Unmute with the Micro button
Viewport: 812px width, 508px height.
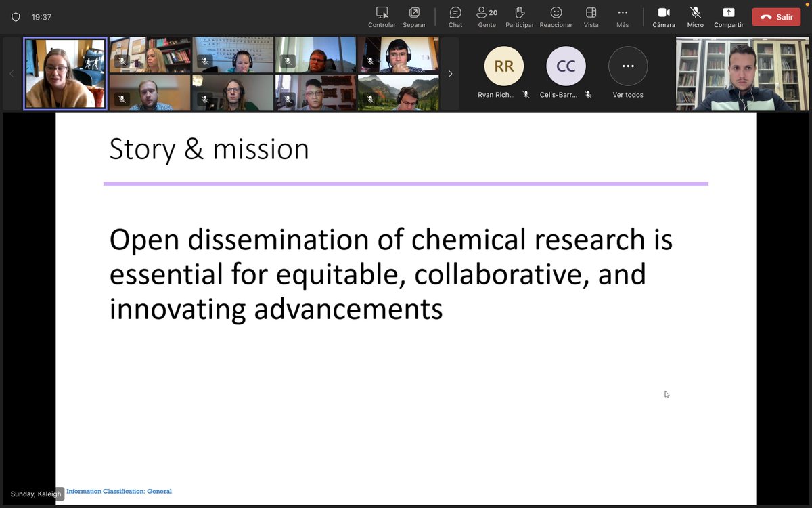tap(695, 17)
